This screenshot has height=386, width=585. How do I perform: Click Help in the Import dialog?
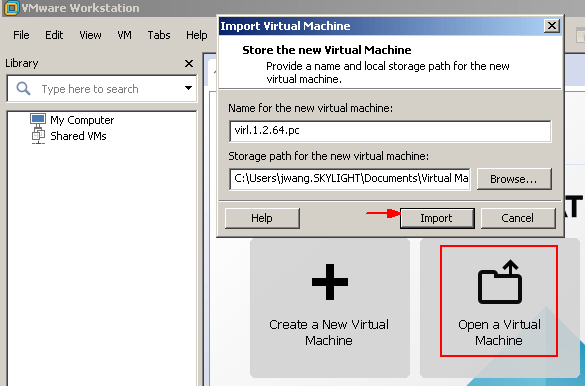click(x=262, y=218)
